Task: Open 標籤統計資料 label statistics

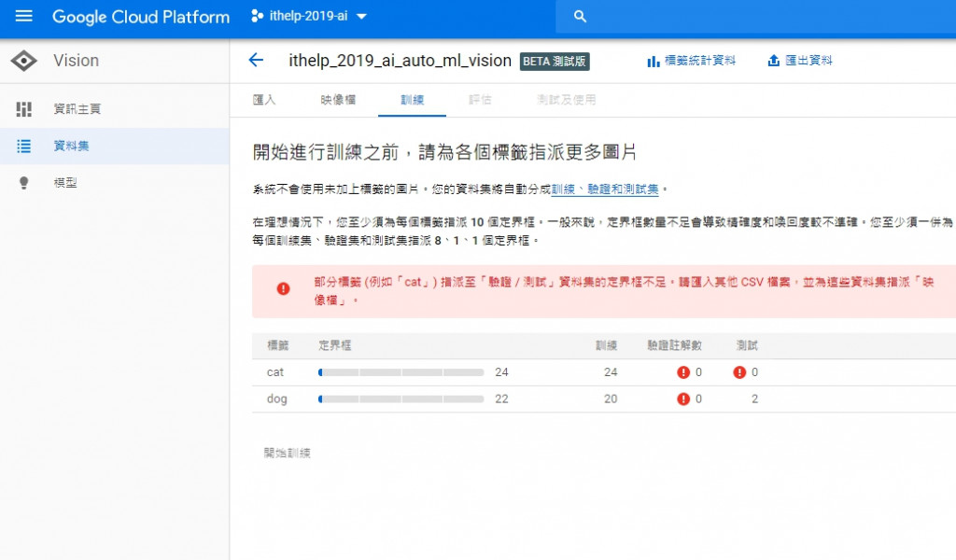Action: (x=692, y=61)
